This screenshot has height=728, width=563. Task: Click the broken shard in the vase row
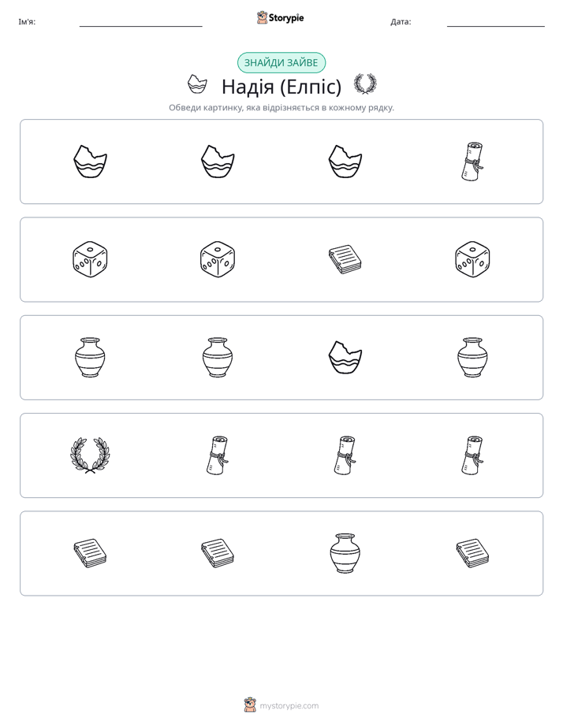tap(345, 358)
